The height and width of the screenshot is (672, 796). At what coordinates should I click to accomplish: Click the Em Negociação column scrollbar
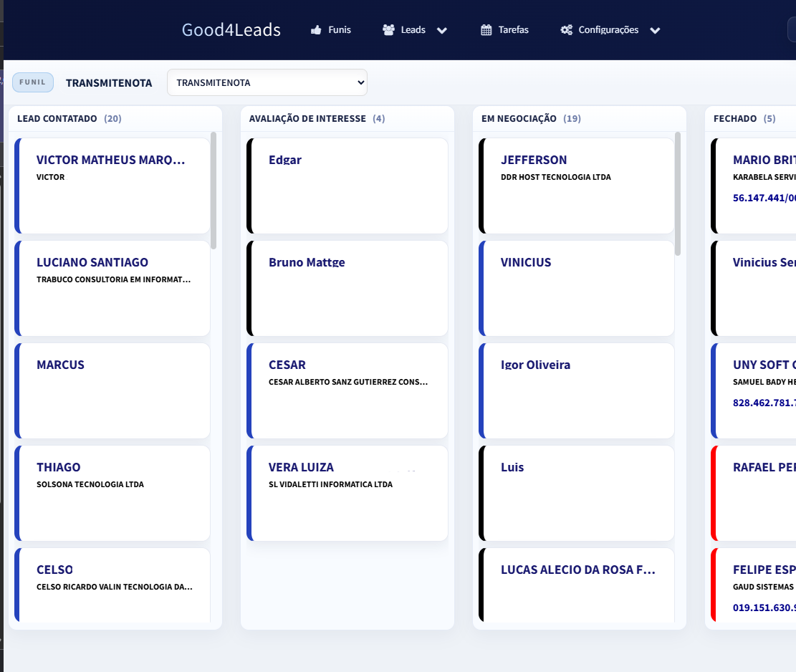click(x=678, y=193)
